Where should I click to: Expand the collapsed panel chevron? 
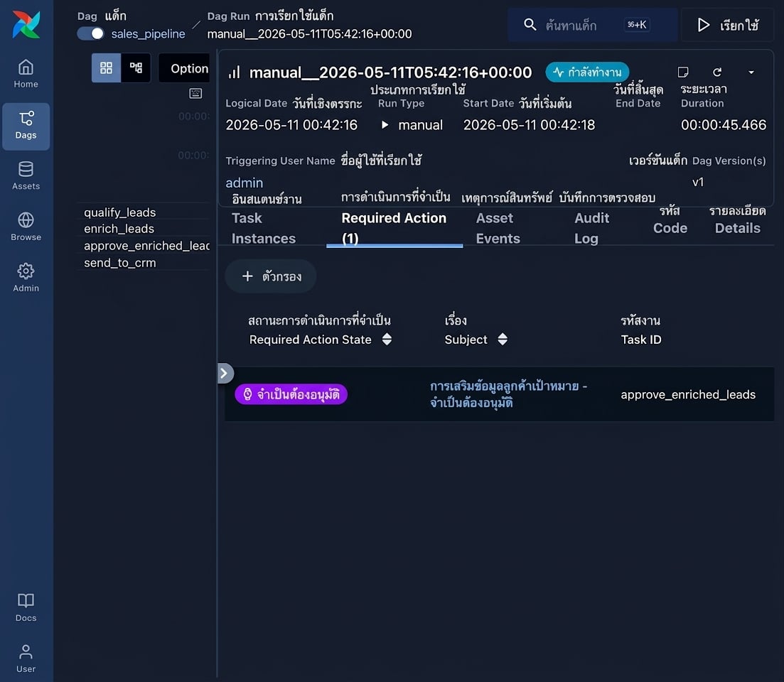[225, 373]
